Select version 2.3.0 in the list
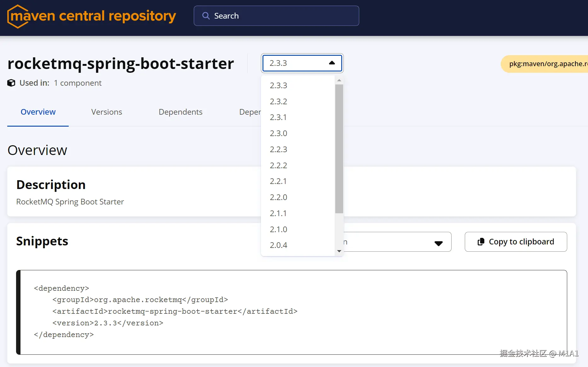The image size is (588, 367). click(x=298, y=133)
